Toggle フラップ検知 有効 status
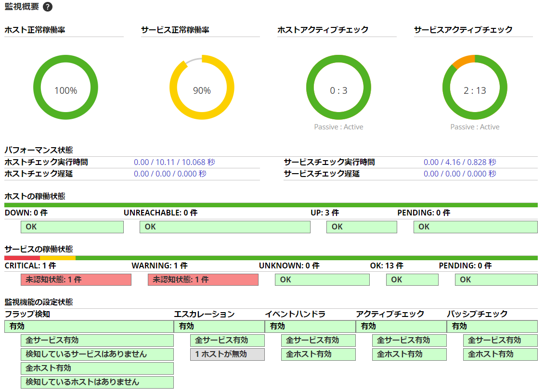 click(x=89, y=326)
